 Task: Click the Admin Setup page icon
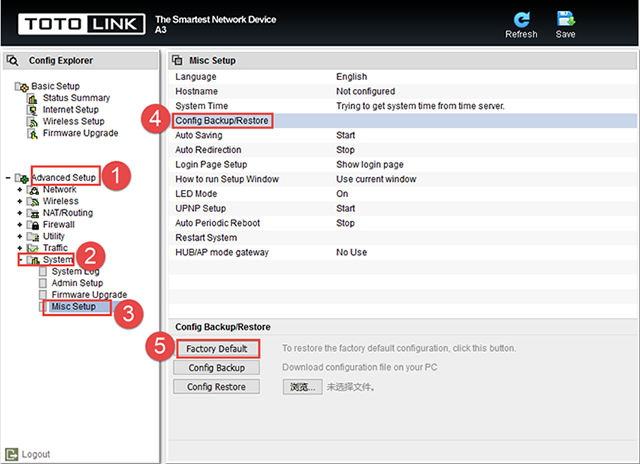(43, 283)
